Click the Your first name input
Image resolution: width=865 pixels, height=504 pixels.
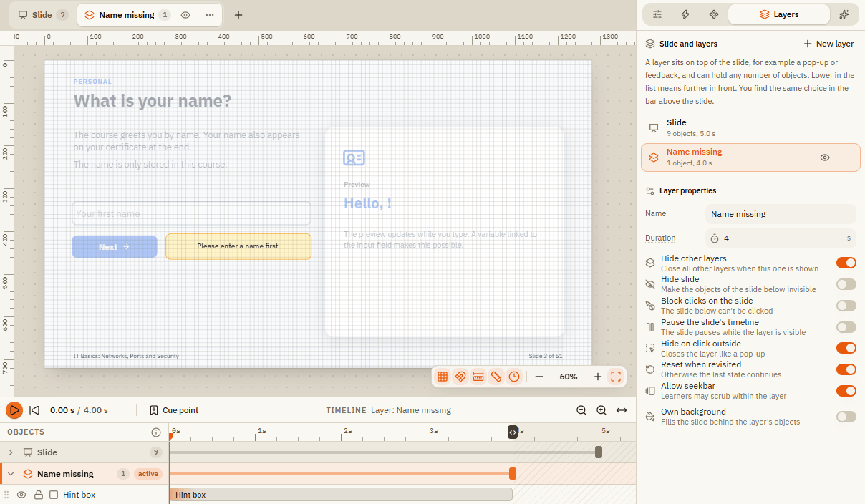[x=191, y=213]
